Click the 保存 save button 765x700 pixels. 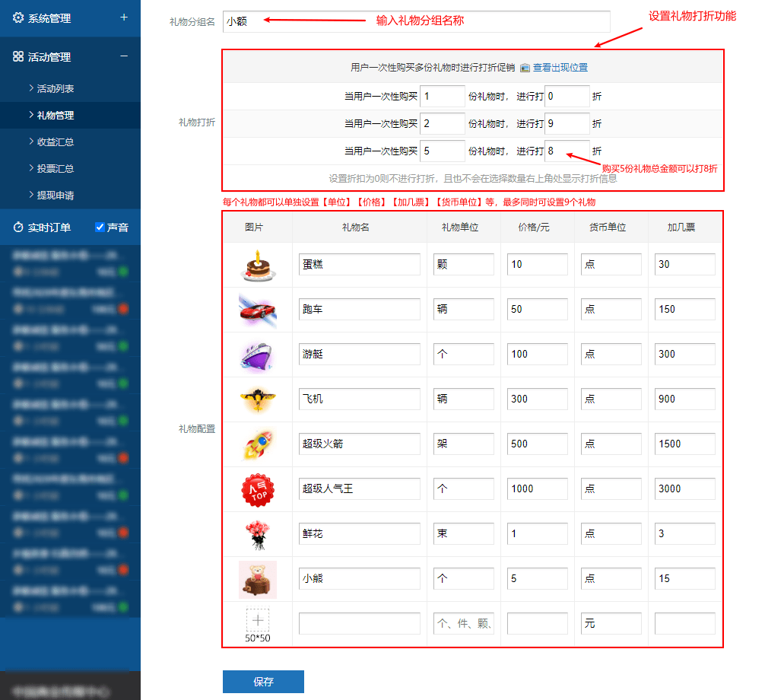point(263,682)
